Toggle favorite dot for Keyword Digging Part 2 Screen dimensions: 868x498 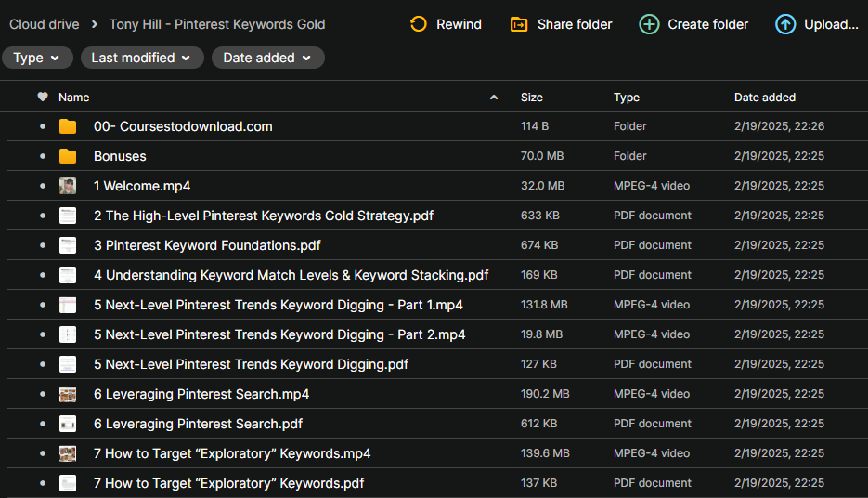tap(43, 334)
